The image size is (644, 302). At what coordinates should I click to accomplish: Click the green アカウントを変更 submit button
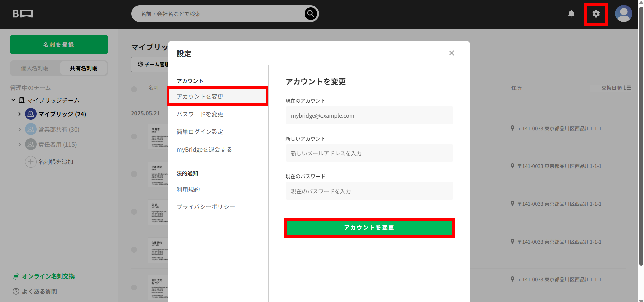[369, 228]
